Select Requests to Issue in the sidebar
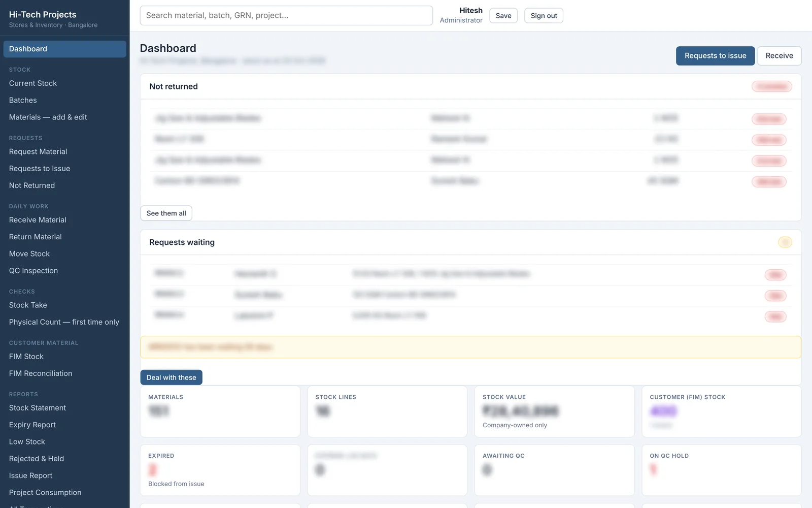Screen dimensions: 812x508 64,169
